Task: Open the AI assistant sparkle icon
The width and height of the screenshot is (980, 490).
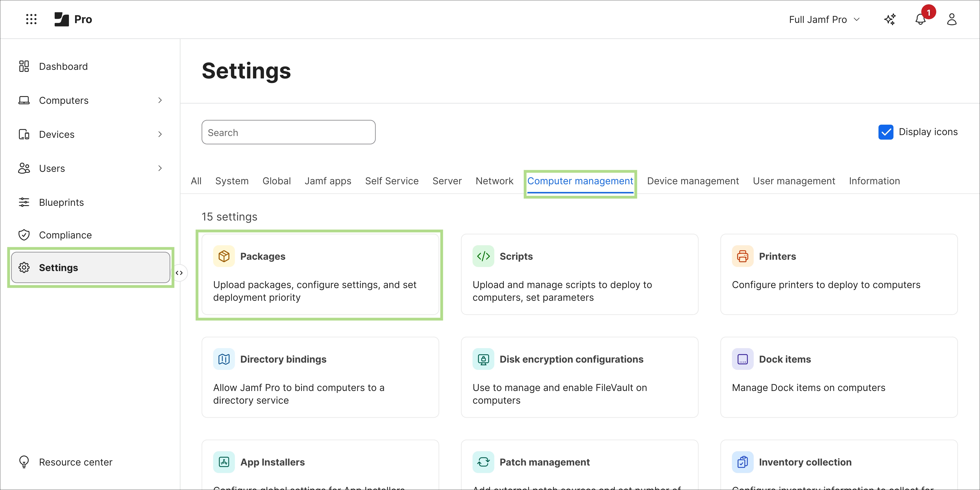Action: tap(890, 19)
